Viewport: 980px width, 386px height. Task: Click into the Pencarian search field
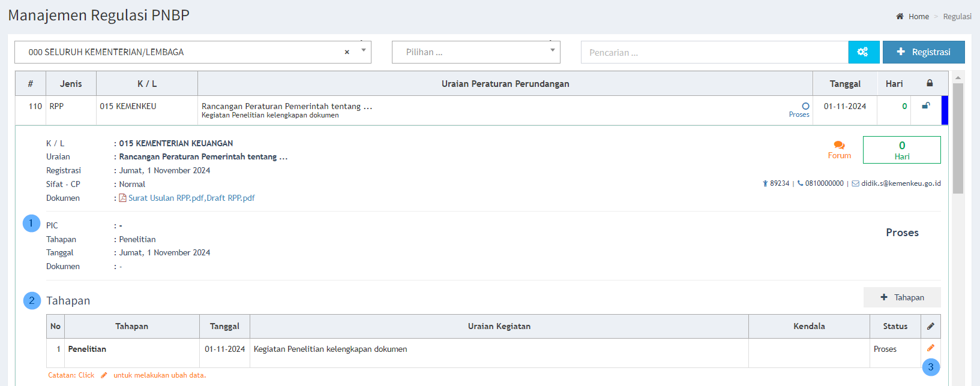tap(714, 52)
